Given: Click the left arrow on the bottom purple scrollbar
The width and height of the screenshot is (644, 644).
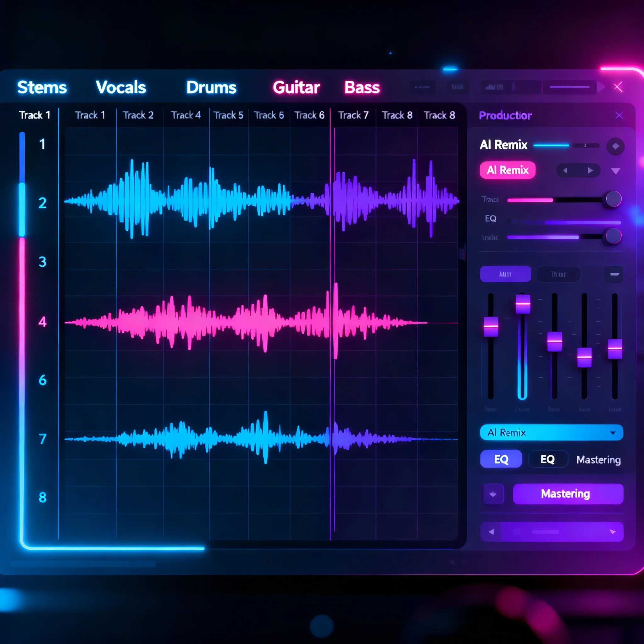Looking at the screenshot, I should pyautogui.click(x=491, y=532).
